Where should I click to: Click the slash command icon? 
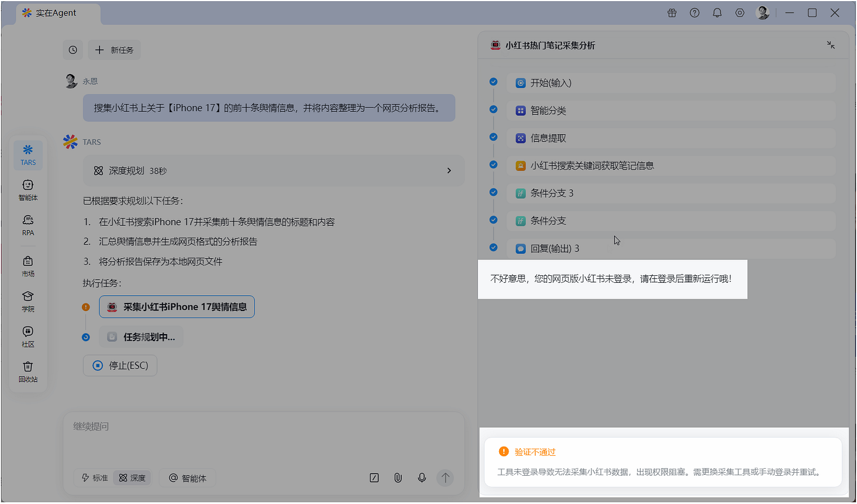tap(374, 478)
